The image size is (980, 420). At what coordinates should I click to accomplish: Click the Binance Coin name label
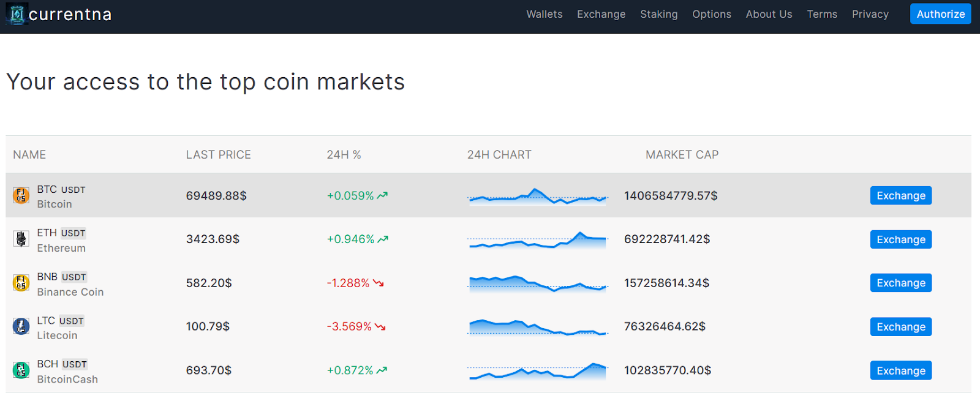pyautogui.click(x=70, y=292)
